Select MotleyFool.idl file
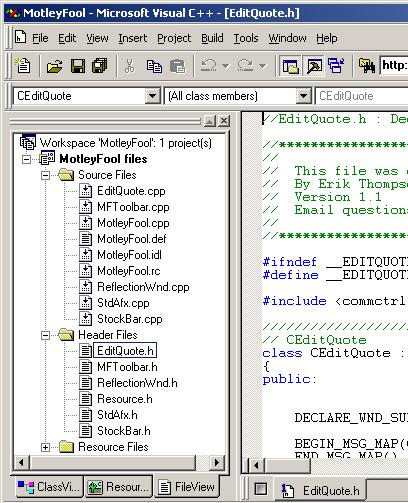Screen dimensions: 408x503 pyautogui.click(x=129, y=255)
